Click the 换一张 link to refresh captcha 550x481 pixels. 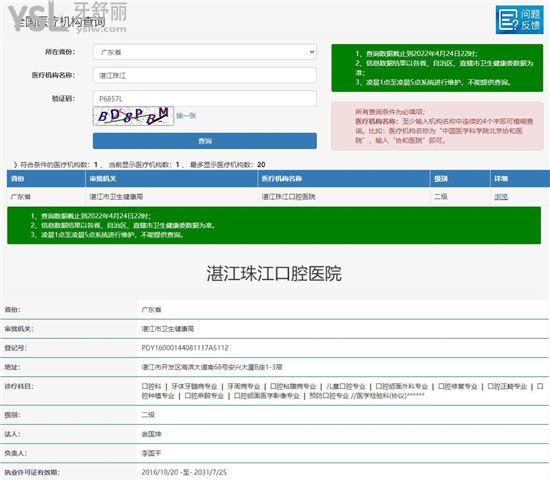[x=186, y=116]
